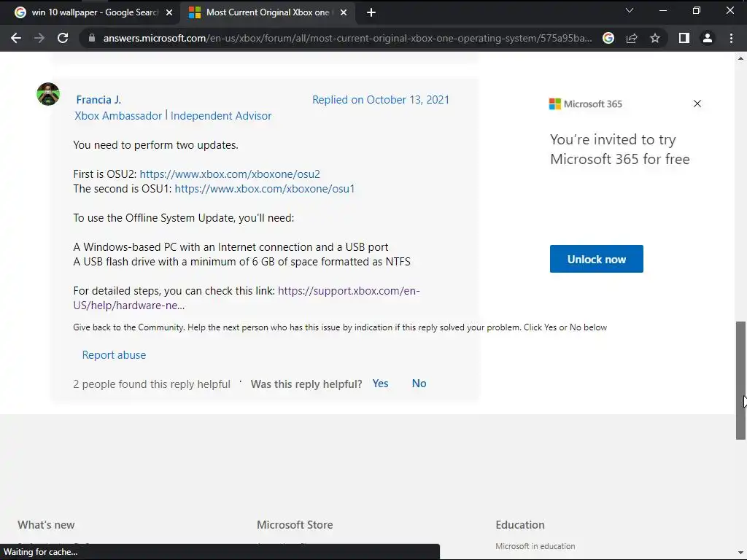Dismiss the Microsoft 365 ad with X
This screenshot has height=560, width=747.
click(697, 104)
